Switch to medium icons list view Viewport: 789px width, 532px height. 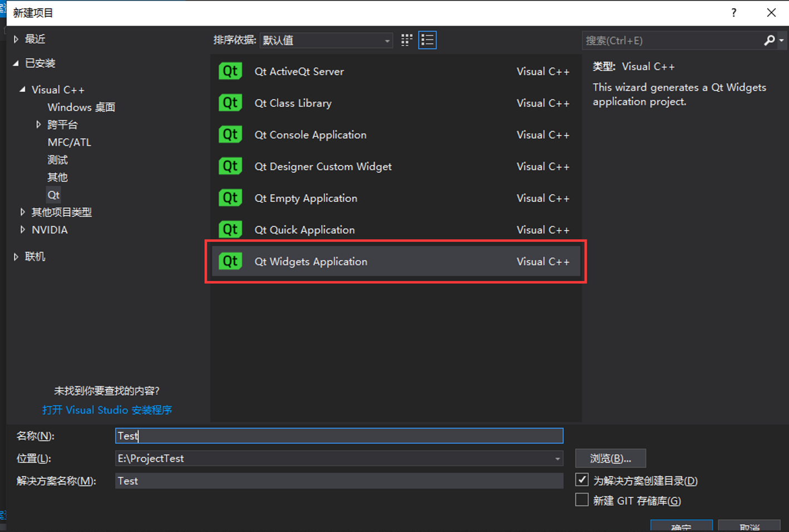click(x=427, y=40)
